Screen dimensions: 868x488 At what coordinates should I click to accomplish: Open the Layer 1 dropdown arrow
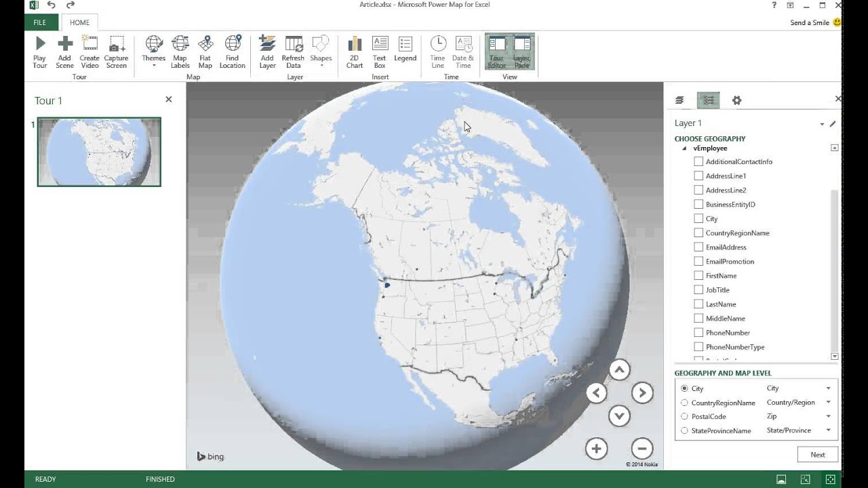[x=822, y=124]
